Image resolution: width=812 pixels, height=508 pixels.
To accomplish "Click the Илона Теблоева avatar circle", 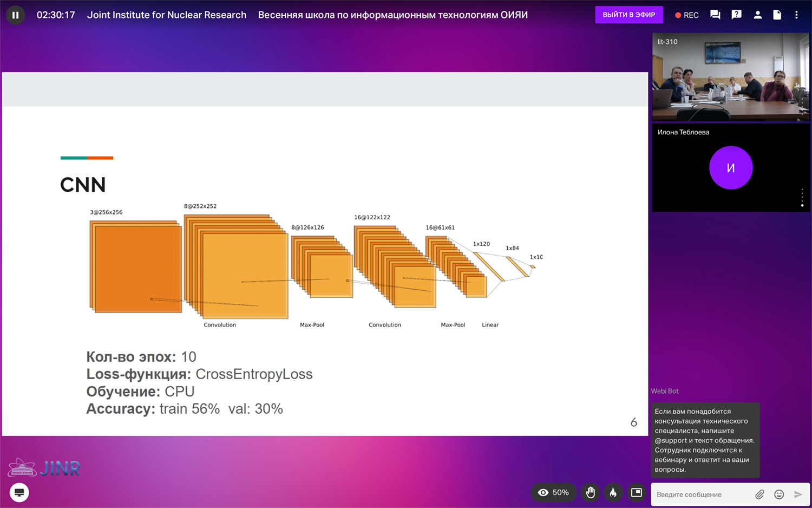I will (730, 168).
